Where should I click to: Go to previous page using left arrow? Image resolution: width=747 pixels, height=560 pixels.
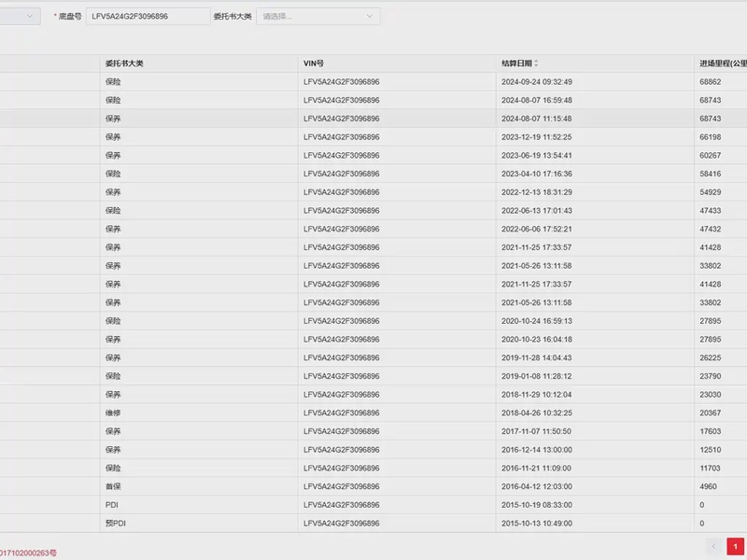(713, 546)
